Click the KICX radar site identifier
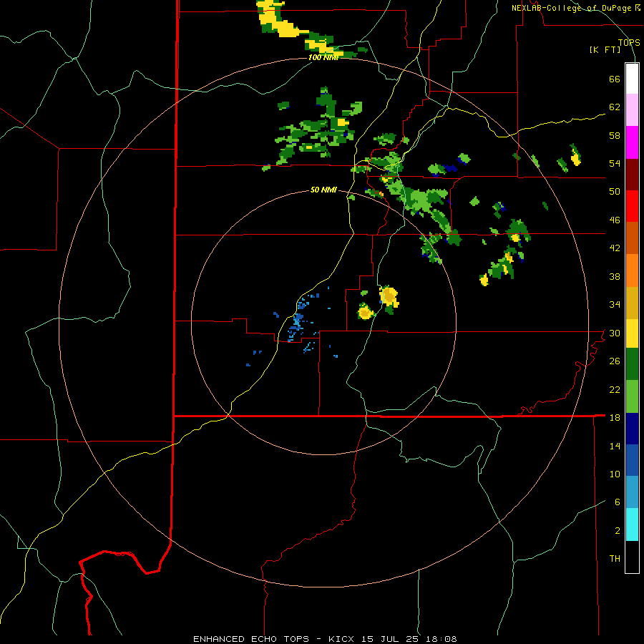644x644 pixels. 341,639
